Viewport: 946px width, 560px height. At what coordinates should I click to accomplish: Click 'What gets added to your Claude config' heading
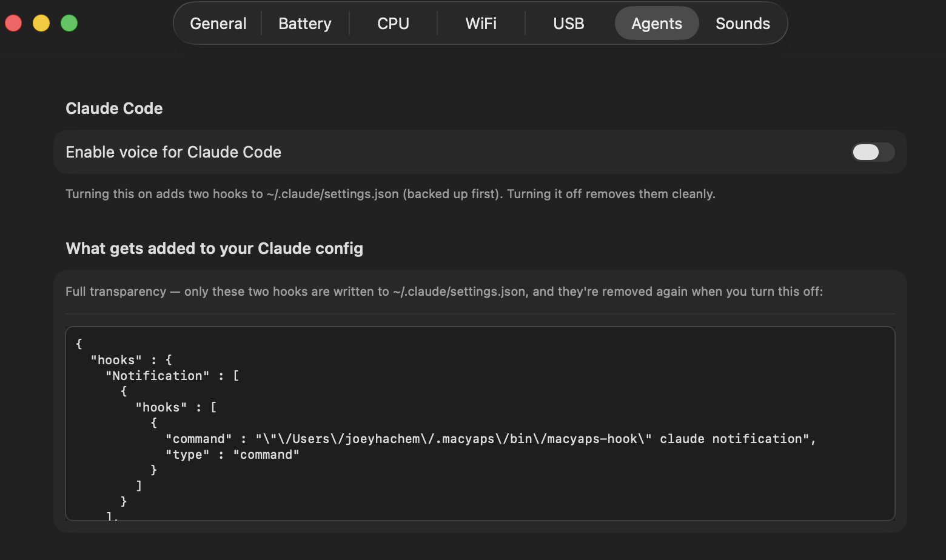[x=215, y=248]
